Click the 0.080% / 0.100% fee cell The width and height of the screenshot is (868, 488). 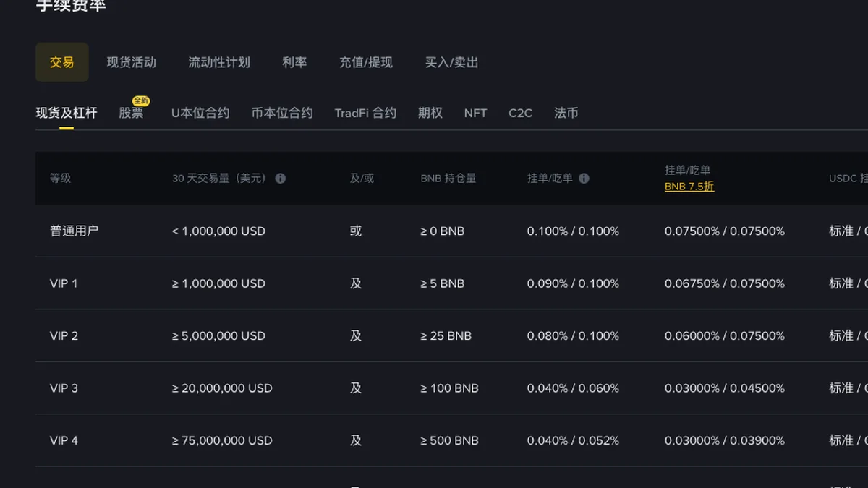(573, 335)
